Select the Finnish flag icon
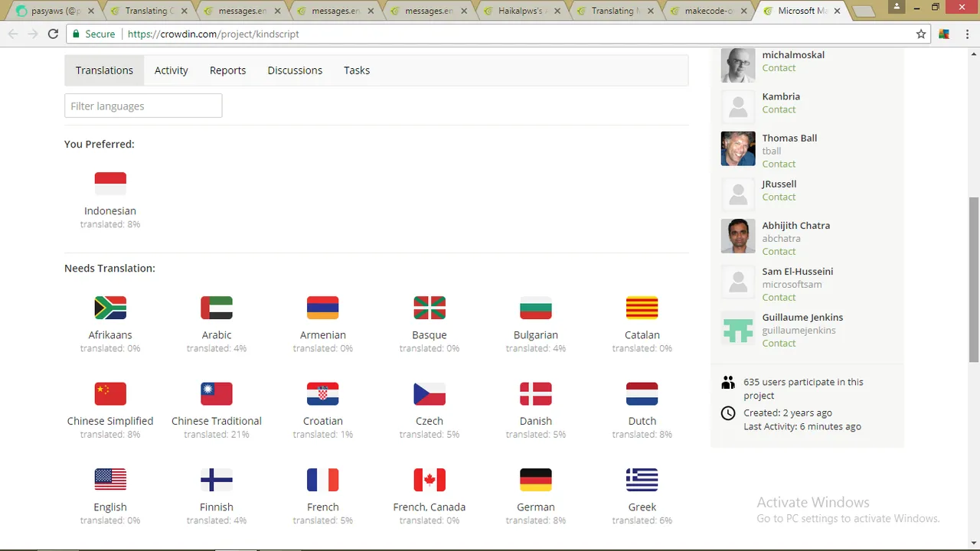This screenshot has width=980, height=551. [217, 480]
